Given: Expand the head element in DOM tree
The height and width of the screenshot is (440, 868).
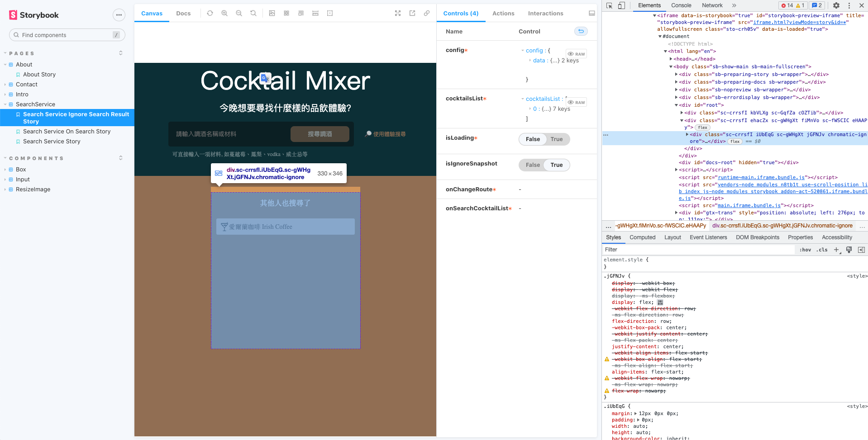Looking at the screenshot, I should coord(671,59).
